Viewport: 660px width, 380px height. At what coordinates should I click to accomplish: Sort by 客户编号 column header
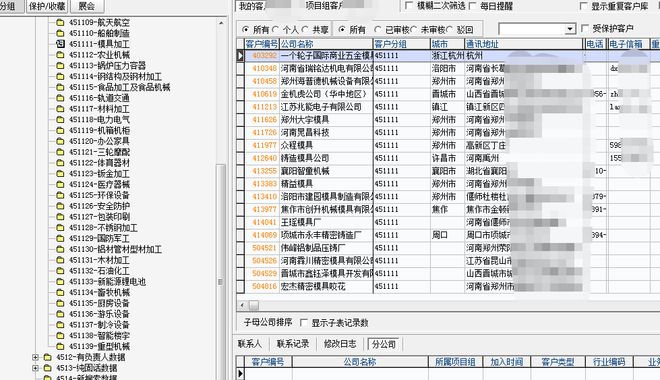point(261,44)
